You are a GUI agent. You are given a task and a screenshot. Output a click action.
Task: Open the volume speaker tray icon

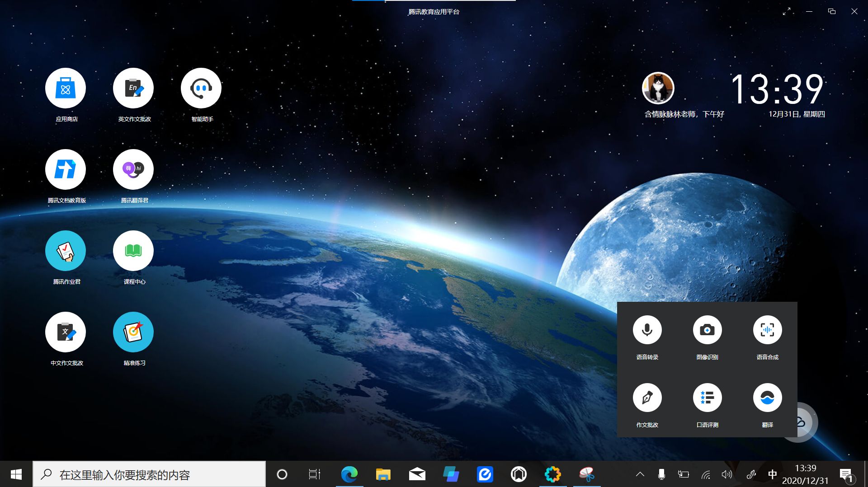tap(726, 474)
